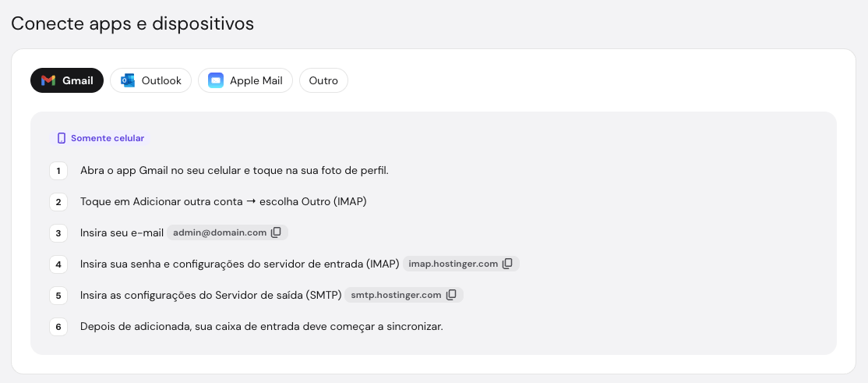Open the Apple Mail tab label
This screenshot has width=868, height=383.
256,81
